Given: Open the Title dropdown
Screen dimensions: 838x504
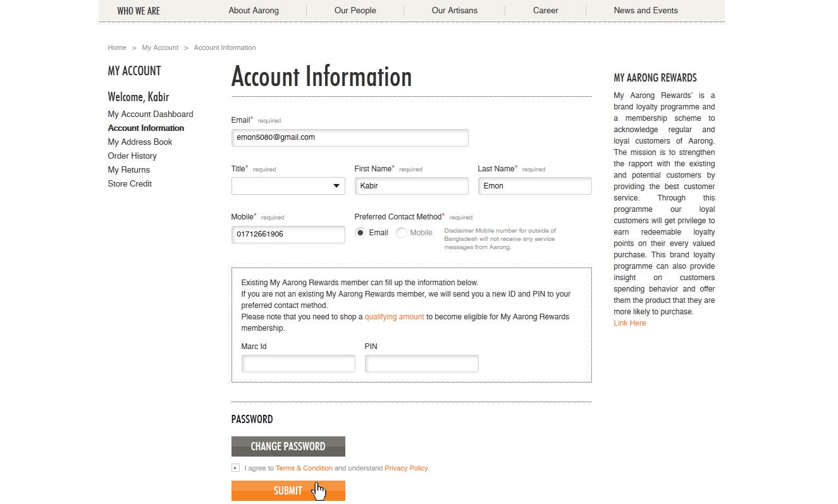Looking at the screenshot, I should point(288,186).
